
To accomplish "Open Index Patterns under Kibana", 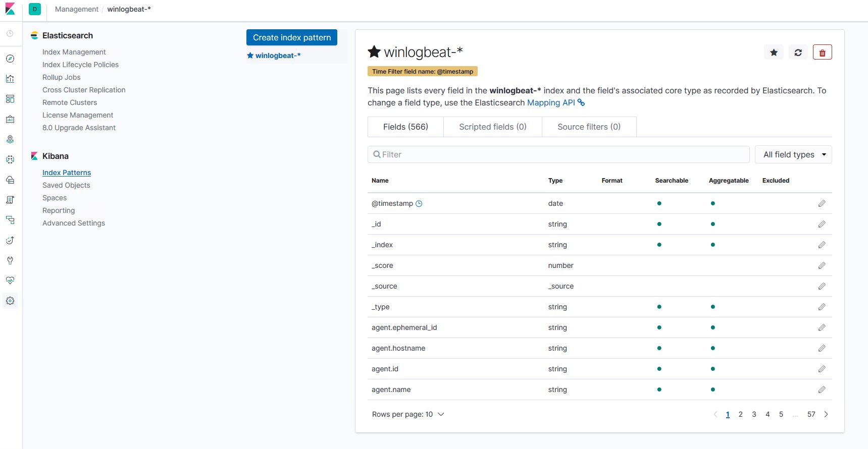I will pyautogui.click(x=67, y=173).
